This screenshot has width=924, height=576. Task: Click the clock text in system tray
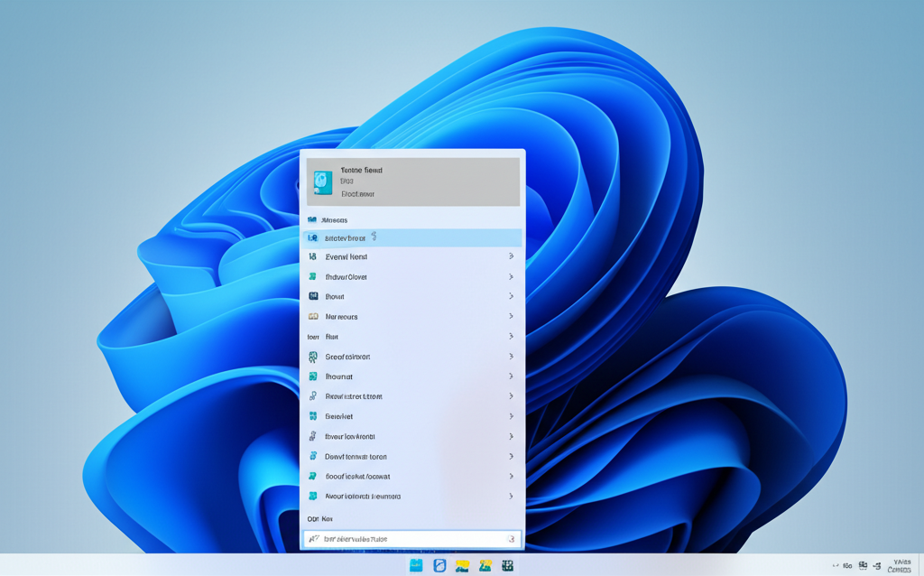tap(900, 566)
